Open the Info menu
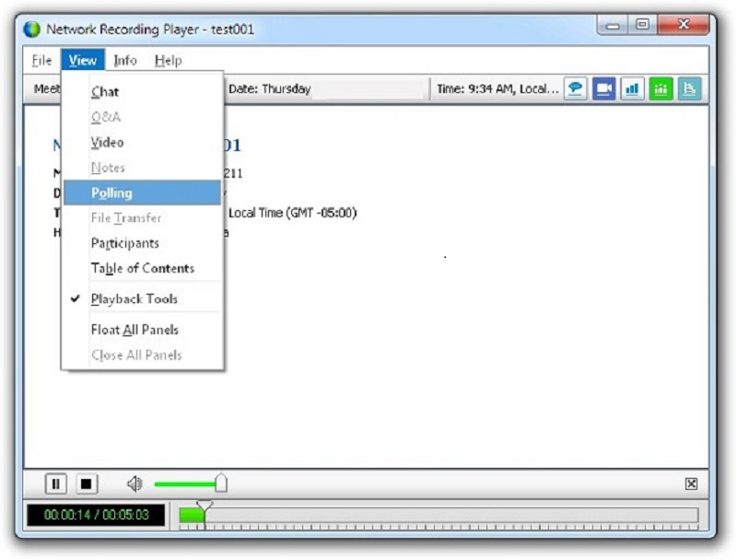Image resolution: width=737 pixels, height=560 pixels. tap(124, 60)
